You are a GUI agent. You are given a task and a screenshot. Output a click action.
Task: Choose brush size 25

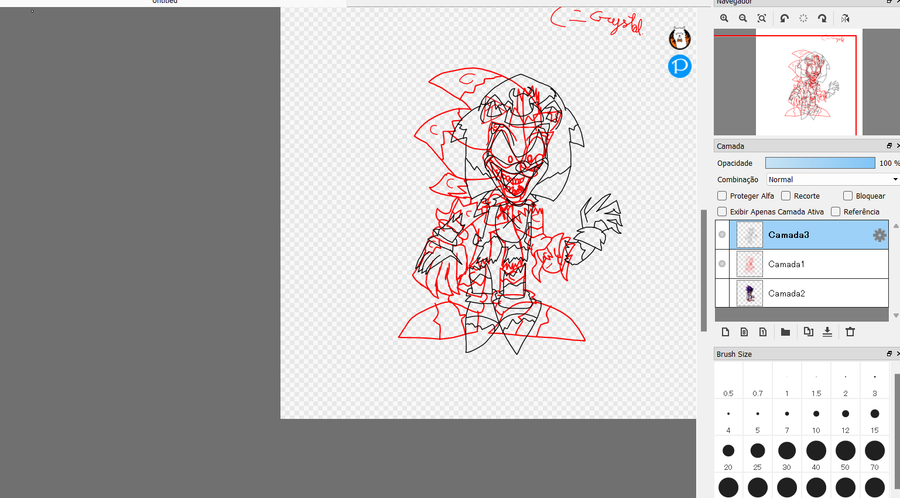[x=758, y=454]
